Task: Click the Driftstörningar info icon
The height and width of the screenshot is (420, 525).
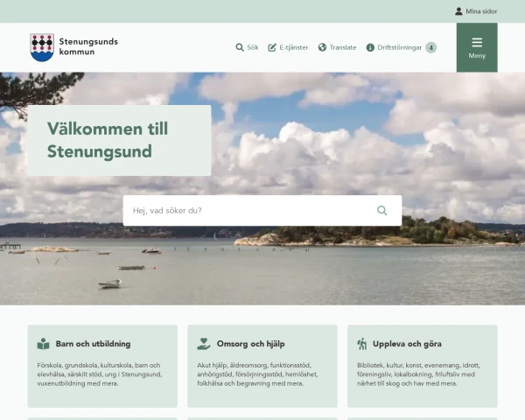Action: pyautogui.click(x=370, y=47)
